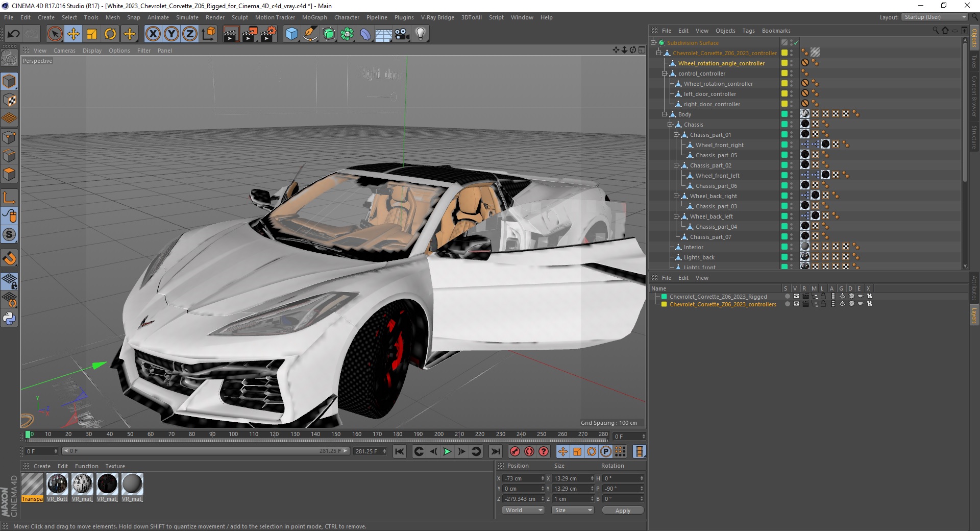This screenshot has height=531, width=980.
Task: Activate the Rotate tool in top toolbar
Action: click(110, 34)
